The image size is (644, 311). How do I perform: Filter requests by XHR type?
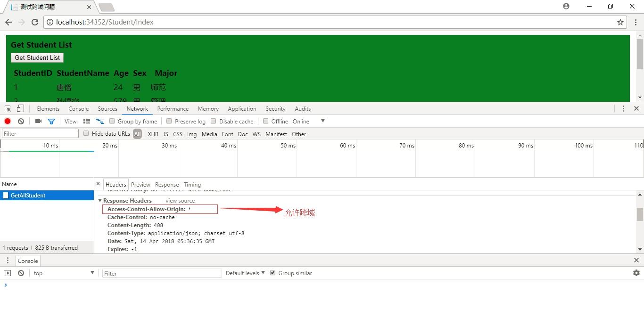[x=153, y=134]
